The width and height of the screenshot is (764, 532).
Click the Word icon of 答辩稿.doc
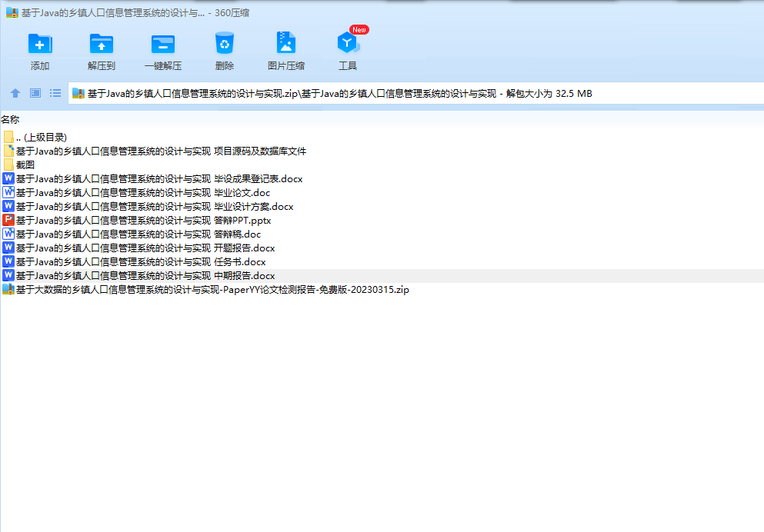tap(8, 234)
